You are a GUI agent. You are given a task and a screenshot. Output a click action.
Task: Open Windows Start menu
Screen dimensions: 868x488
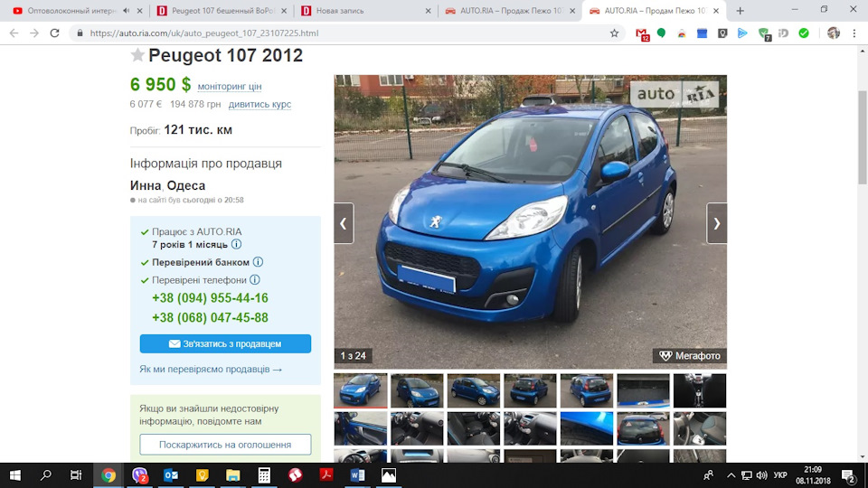tap(15, 475)
